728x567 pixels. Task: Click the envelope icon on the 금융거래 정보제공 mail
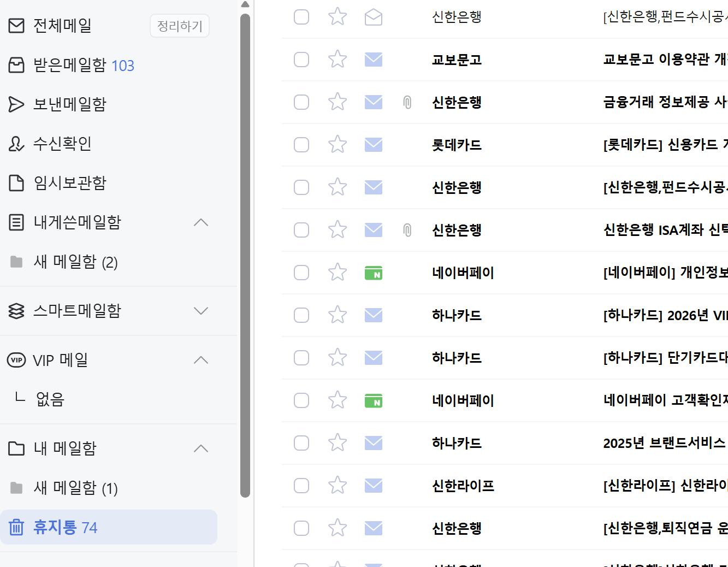[x=374, y=102]
